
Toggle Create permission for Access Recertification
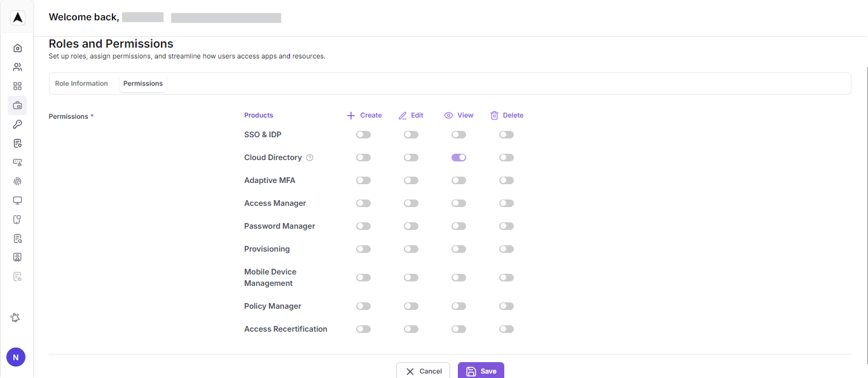point(363,328)
